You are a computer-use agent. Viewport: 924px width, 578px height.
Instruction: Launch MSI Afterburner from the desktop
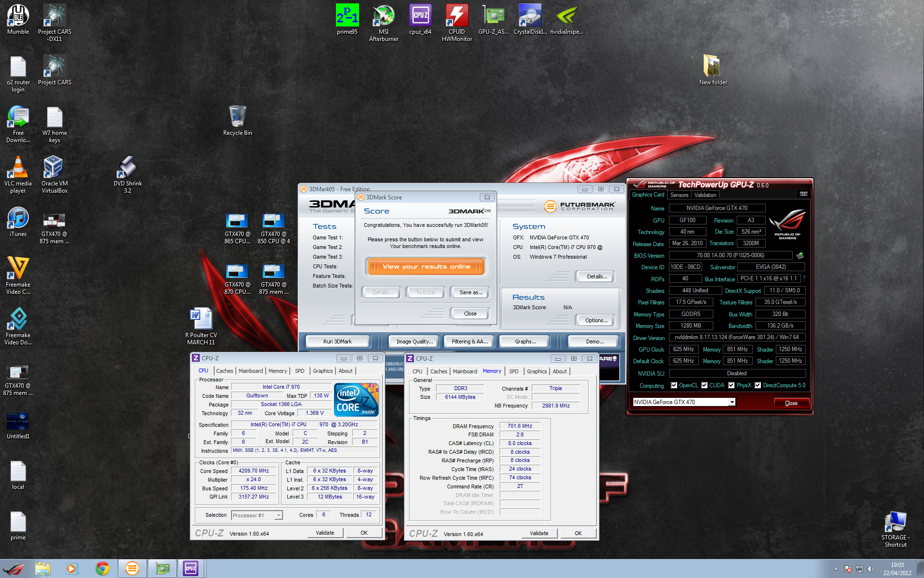[x=384, y=22]
